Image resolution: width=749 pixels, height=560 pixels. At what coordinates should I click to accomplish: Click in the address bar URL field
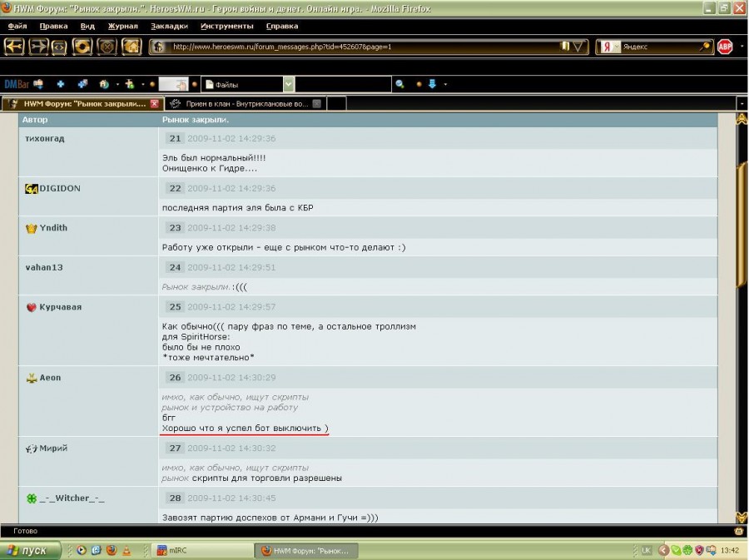[358, 47]
